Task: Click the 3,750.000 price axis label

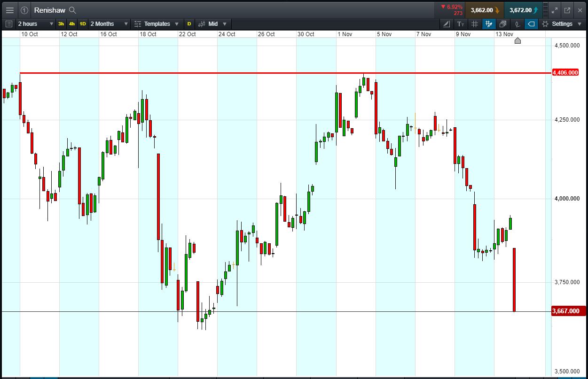Action: click(x=567, y=282)
